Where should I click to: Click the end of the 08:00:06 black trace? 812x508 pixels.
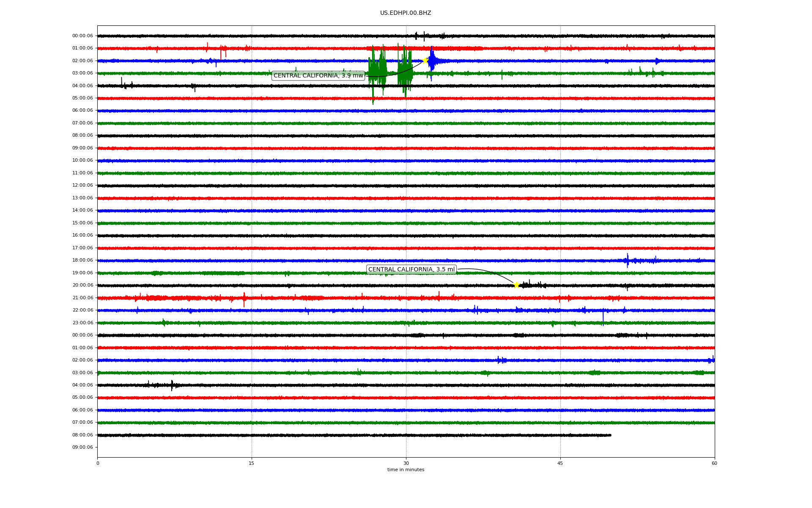pos(610,435)
